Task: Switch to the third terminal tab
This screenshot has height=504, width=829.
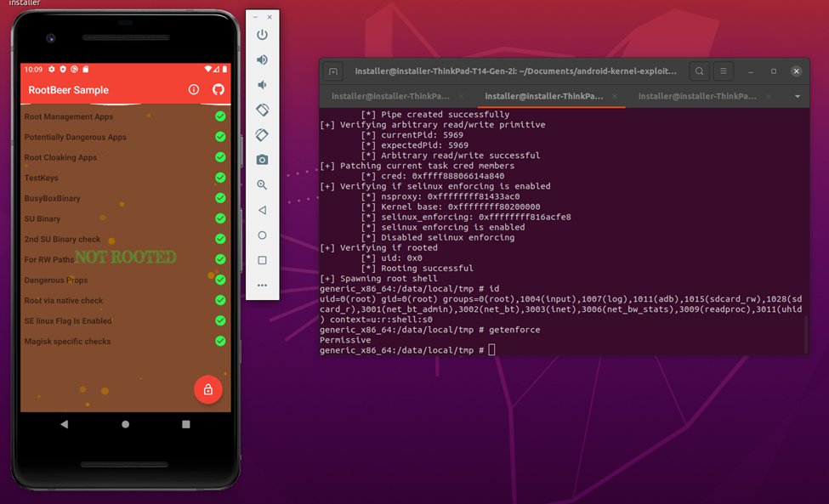Action: coord(697,96)
